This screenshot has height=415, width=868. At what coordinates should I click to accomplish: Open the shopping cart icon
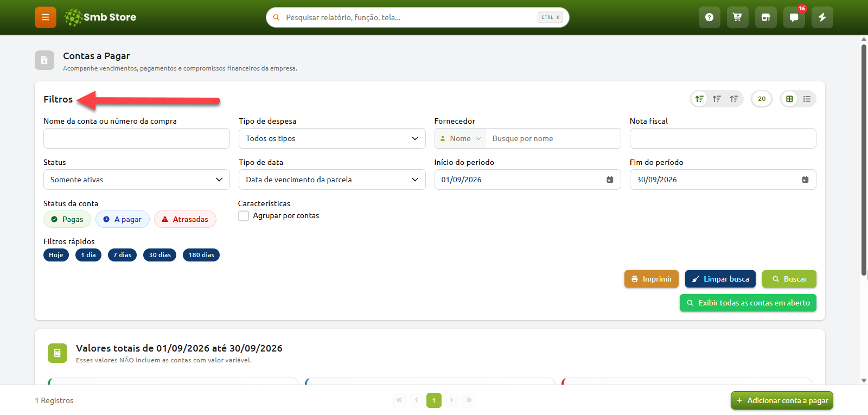(738, 17)
